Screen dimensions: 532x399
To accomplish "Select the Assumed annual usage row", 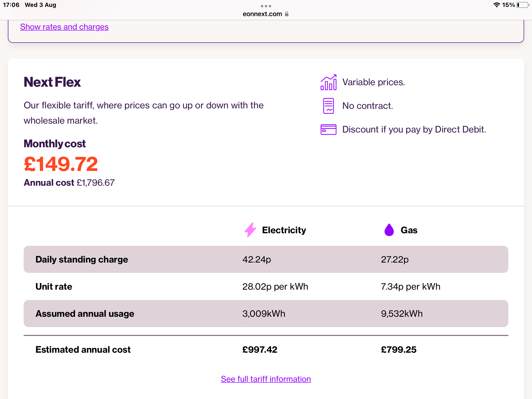I will pyautogui.click(x=85, y=314).
